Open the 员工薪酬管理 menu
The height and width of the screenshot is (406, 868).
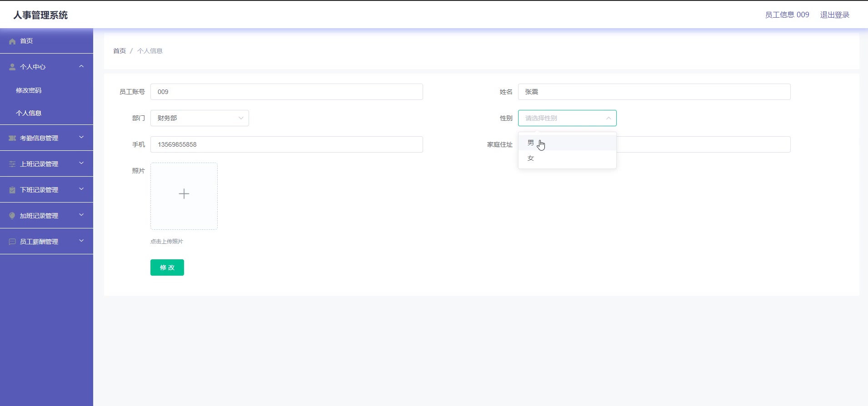[x=46, y=242]
